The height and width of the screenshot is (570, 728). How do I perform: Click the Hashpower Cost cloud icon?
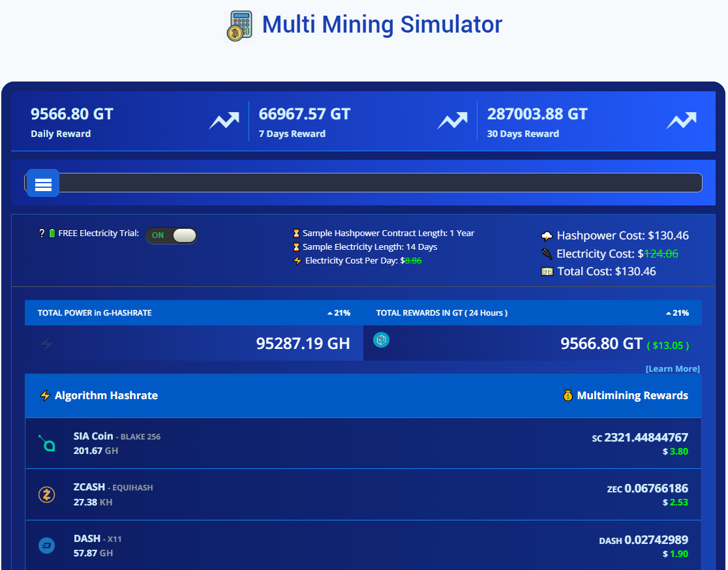tap(547, 236)
